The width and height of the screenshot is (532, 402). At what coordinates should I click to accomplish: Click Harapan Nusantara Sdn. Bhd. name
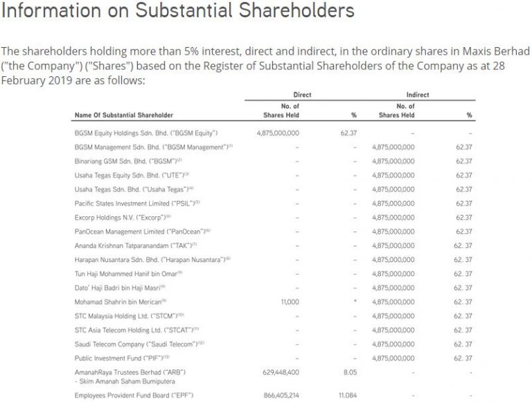pyautogui.click(x=152, y=260)
